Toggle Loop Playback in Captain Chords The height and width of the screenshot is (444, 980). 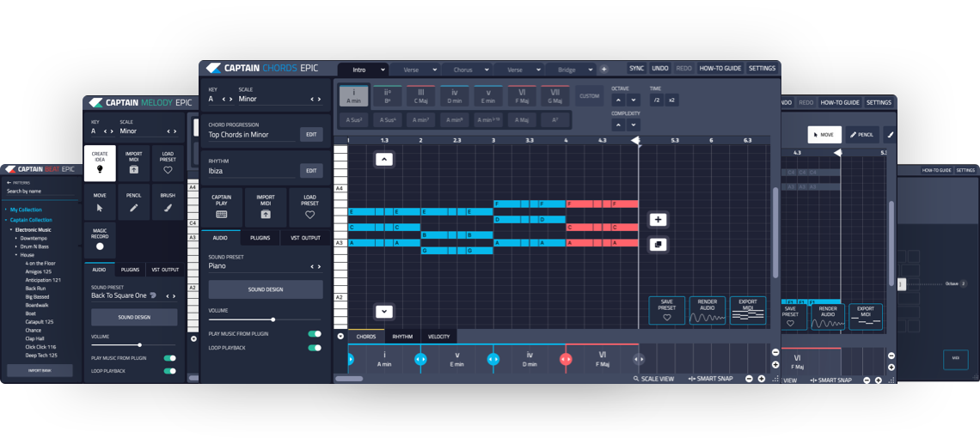tap(315, 348)
